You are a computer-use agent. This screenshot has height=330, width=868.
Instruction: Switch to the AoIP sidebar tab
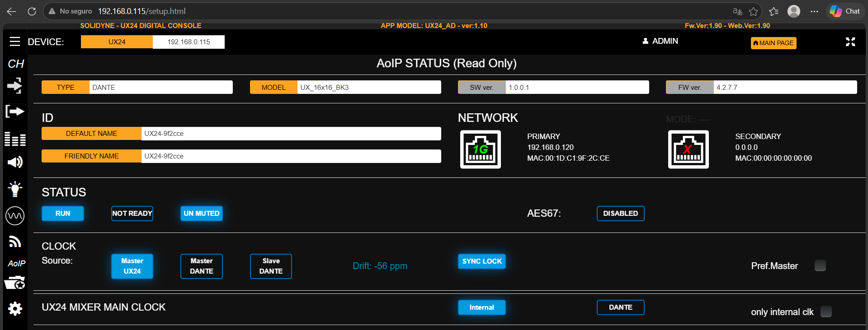(16, 264)
